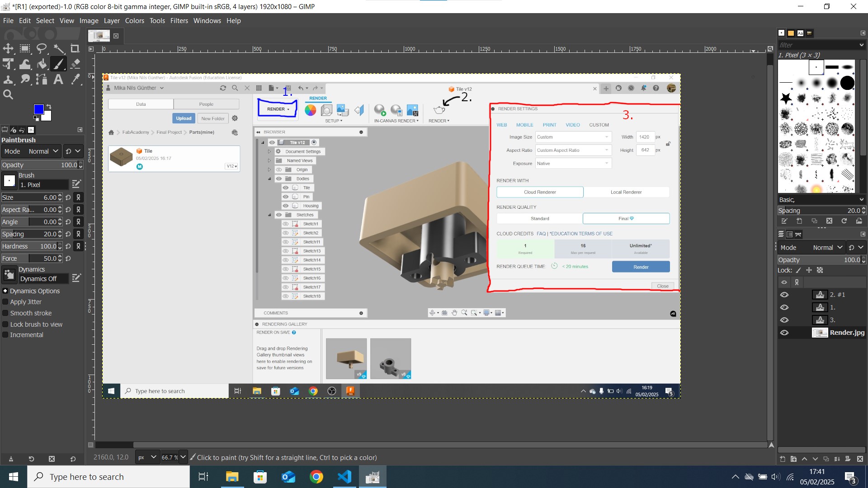Select the VIDEO render tab
868x488 pixels.
572,125
